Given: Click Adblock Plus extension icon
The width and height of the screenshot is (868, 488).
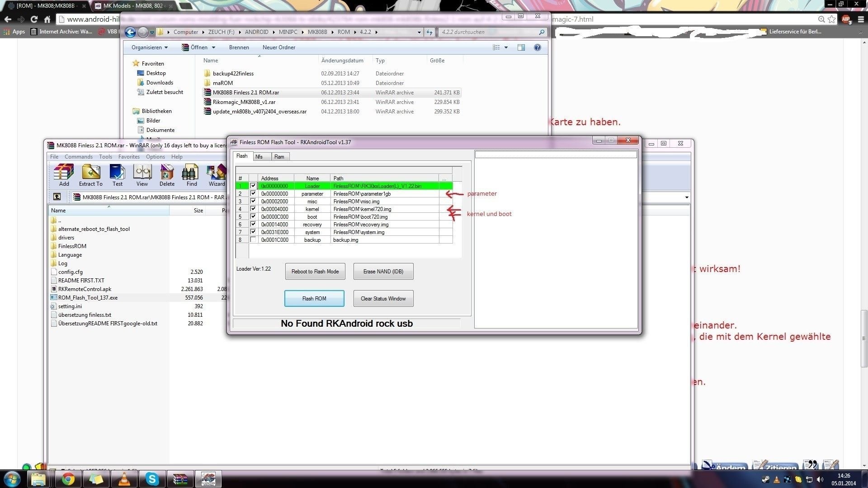Looking at the screenshot, I should tap(846, 19).
